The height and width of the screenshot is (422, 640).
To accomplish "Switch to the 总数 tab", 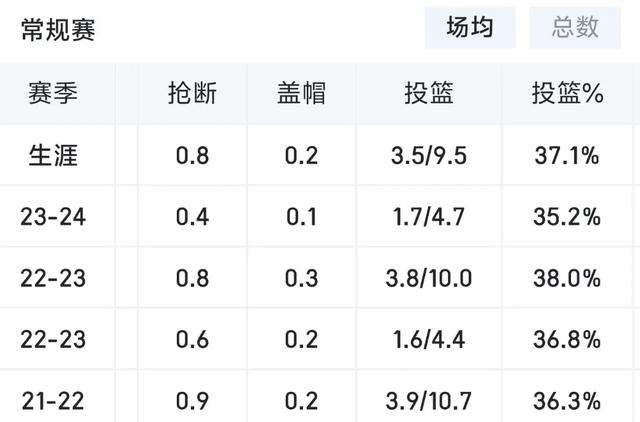I will [576, 28].
